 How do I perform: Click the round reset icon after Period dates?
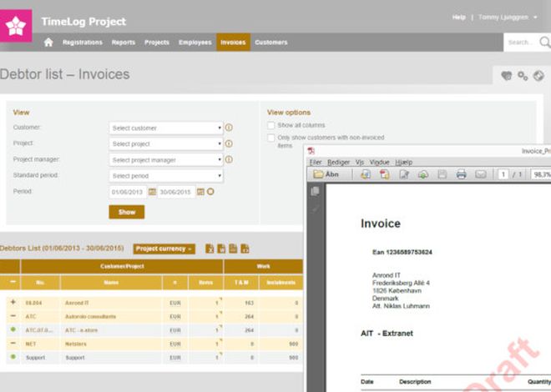tap(210, 192)
